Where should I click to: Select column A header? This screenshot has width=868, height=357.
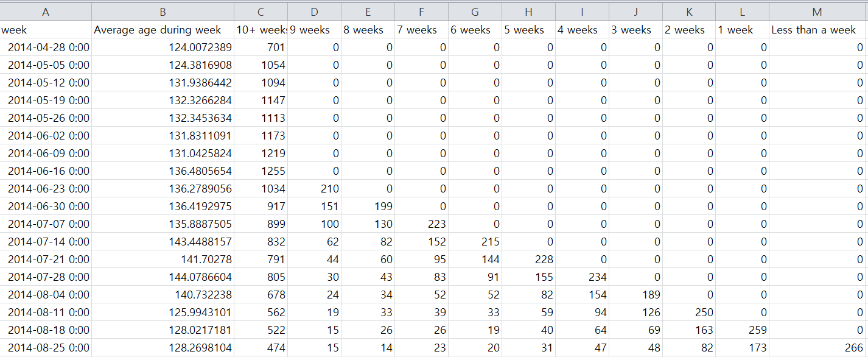pos(46,12)
